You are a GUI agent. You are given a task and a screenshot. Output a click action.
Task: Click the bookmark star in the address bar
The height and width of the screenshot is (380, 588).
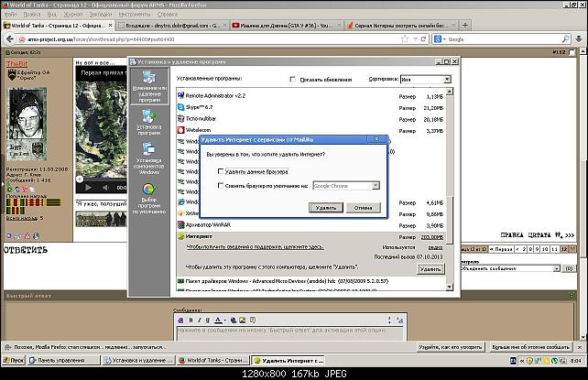pos(405,39)
